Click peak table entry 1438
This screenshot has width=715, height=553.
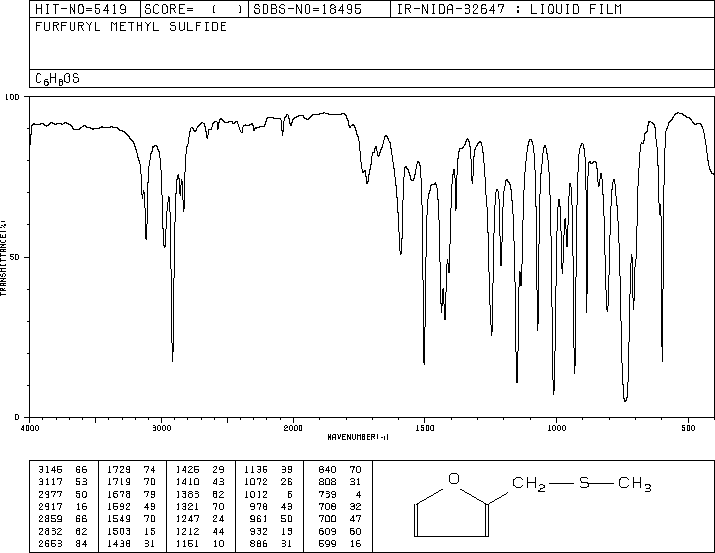click(119, 543)
